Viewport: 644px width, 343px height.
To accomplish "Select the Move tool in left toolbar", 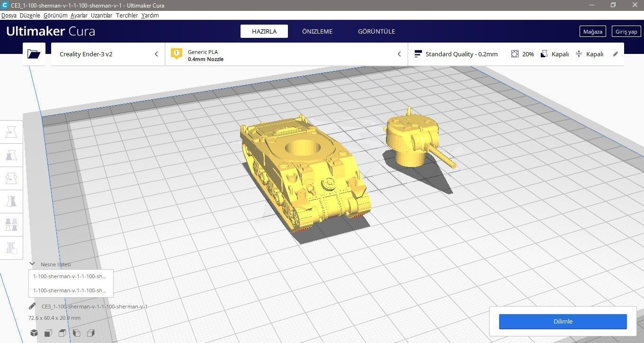I will pos(11,132).
